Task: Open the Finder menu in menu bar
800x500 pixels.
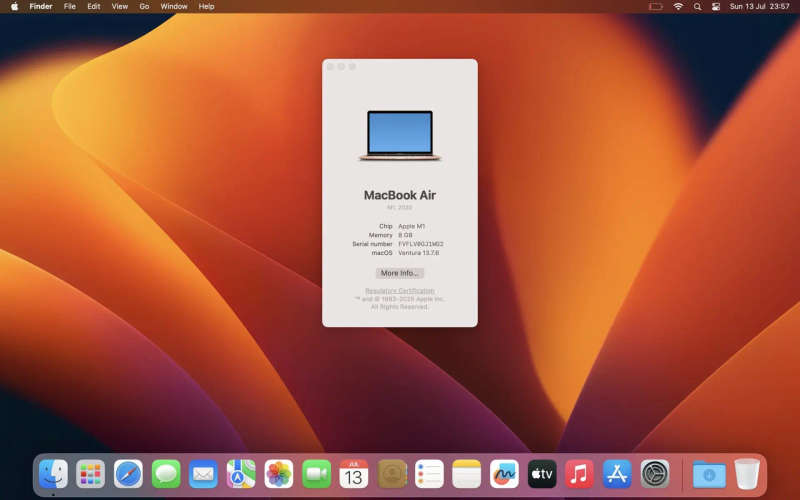Action: point(41,7)
